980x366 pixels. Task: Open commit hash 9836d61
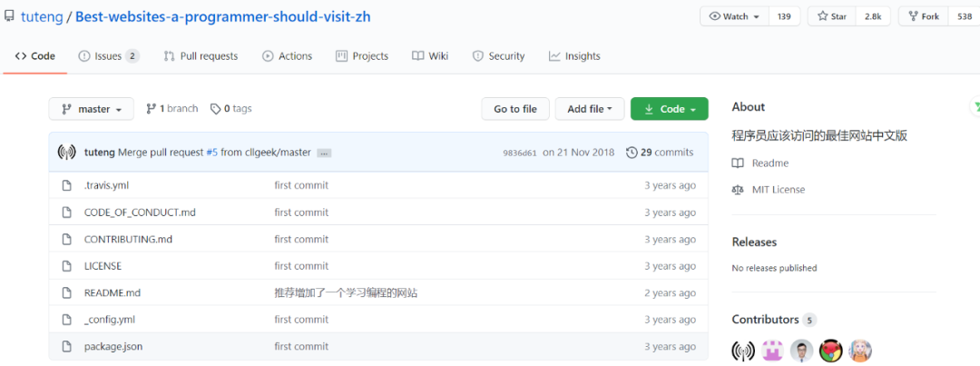pyautogui.click(x=519, y=153)
